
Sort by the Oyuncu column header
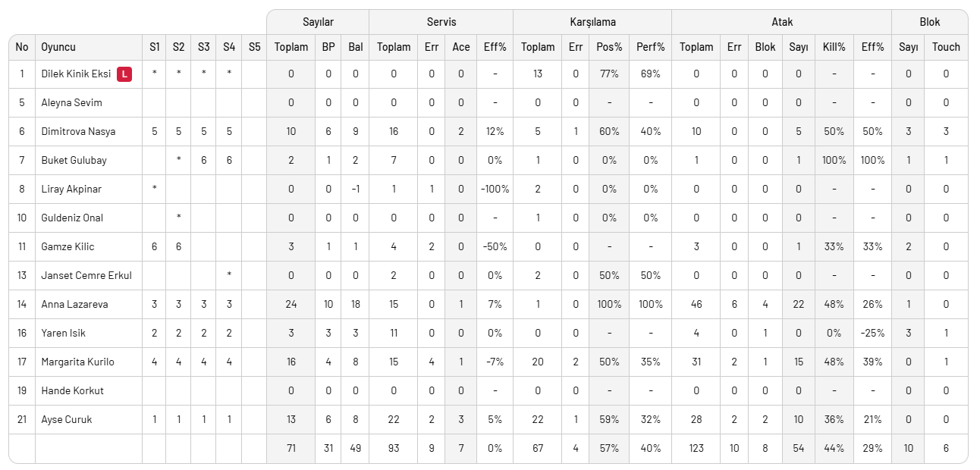pos(58,47)
